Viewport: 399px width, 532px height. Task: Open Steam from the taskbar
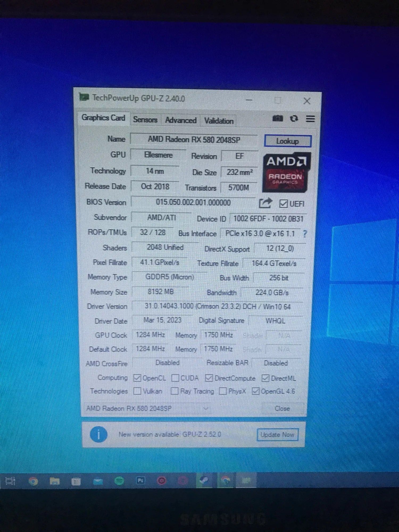pyautogui.click(x=204, y=480)
